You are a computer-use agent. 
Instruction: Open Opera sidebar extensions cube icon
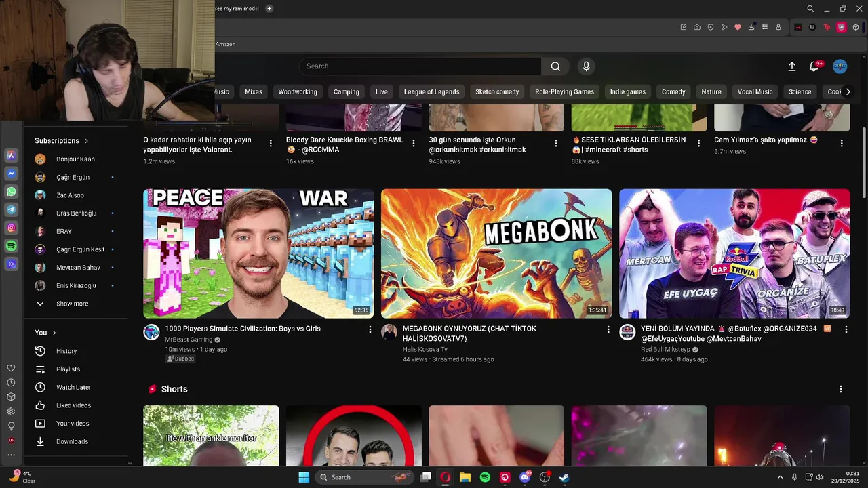[11, 396]
